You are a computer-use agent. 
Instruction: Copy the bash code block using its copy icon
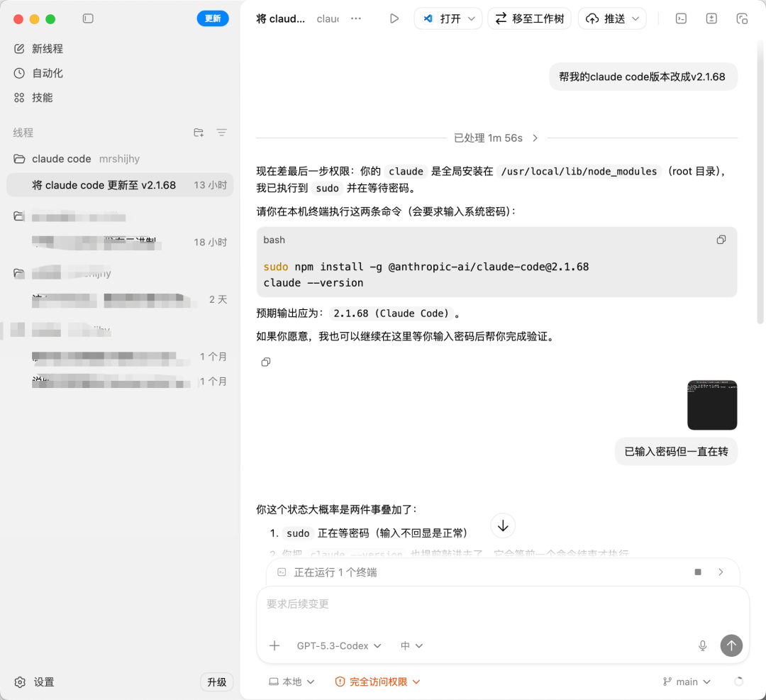tap(721, 240)
